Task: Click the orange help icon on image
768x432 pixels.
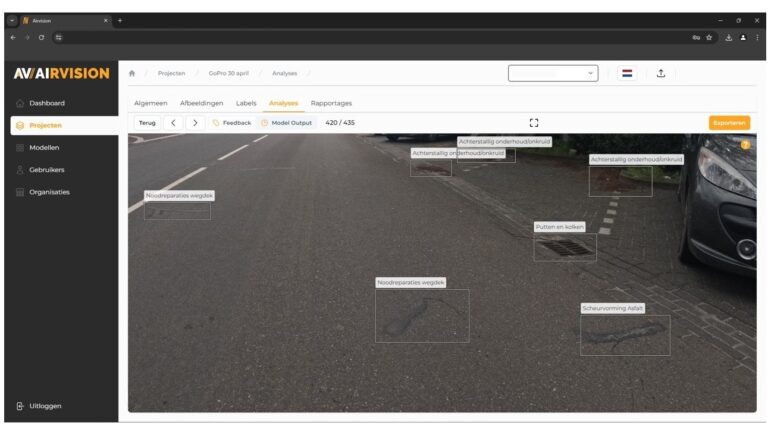Action: [x=745, y=145]
